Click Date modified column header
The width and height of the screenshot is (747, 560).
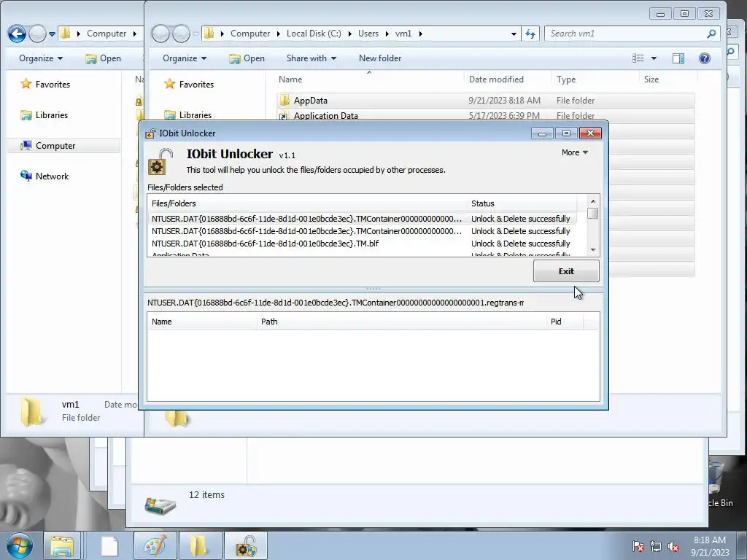tap(496, 79)
